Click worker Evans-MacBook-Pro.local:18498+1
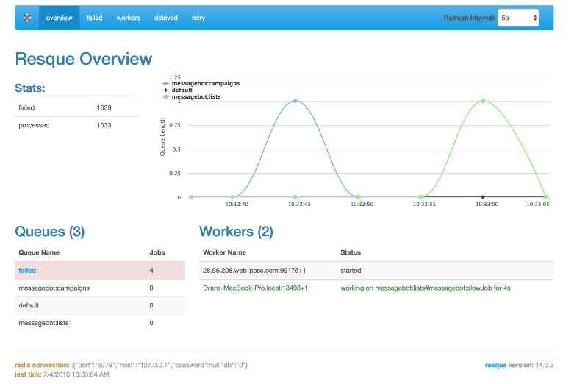 coord(255,288)
